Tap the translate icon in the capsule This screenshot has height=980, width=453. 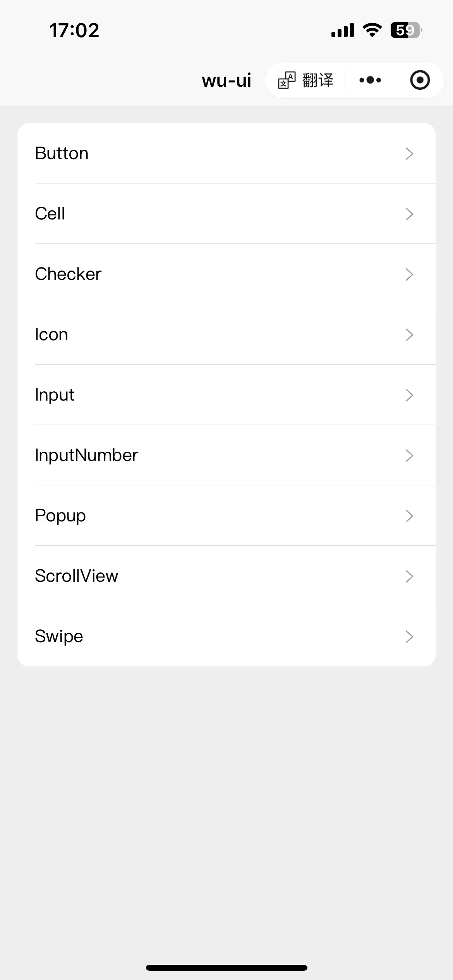click(x=287, y=80)
